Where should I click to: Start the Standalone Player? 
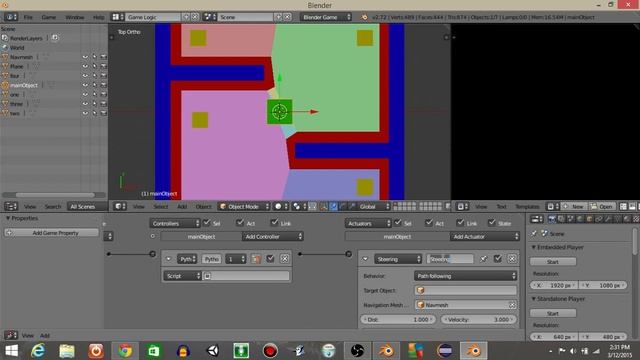[x=553, y=313]
